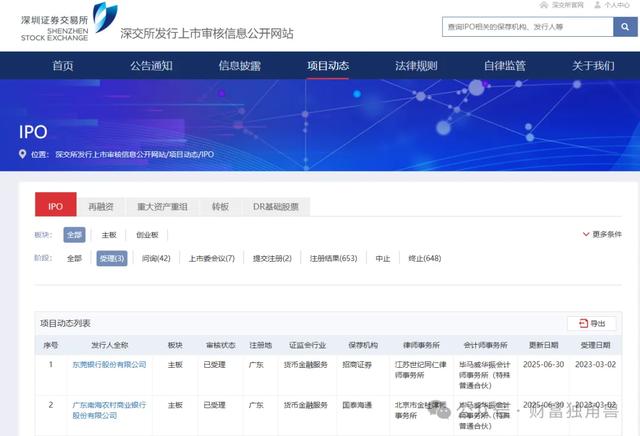Image resolution: width=640 pixels, height=436 pixels.
Task: Open the 个人中心 user link
Action: click(x=611, y=5)
